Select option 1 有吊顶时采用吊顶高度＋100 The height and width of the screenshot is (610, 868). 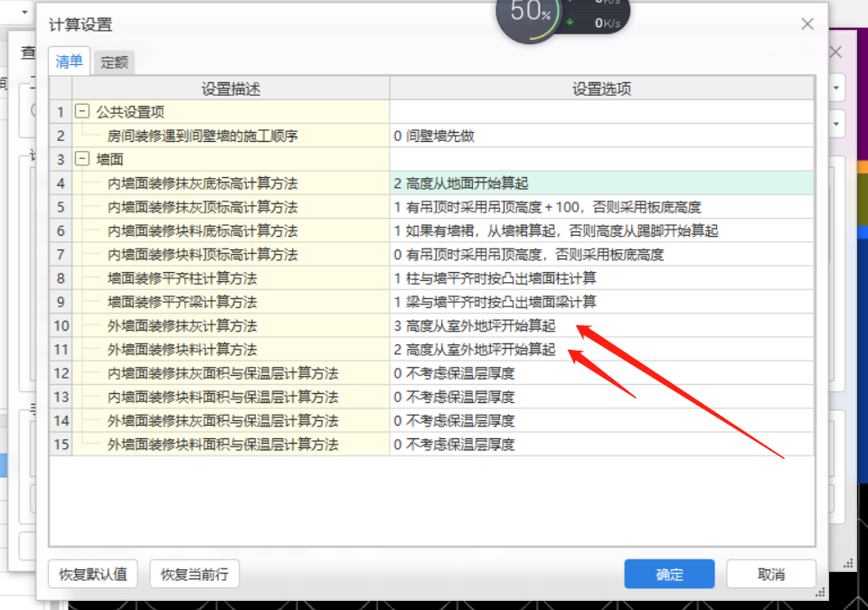point(602,207)
